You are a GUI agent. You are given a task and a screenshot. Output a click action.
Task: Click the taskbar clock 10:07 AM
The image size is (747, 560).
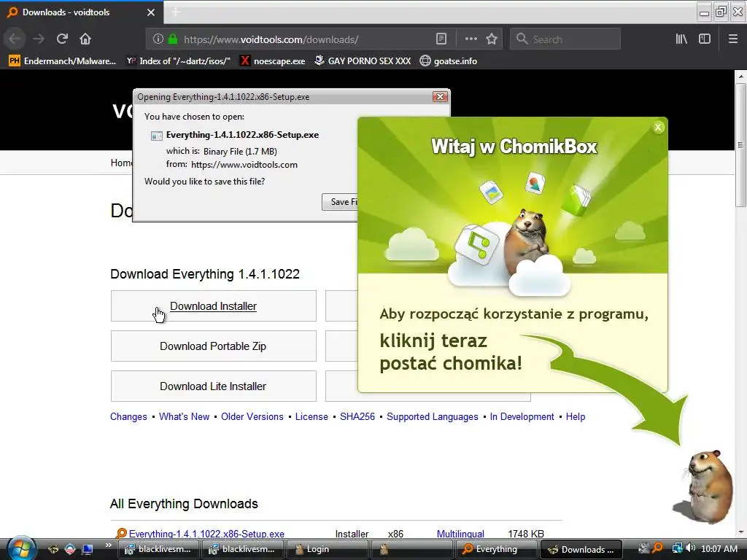[719, 548]
